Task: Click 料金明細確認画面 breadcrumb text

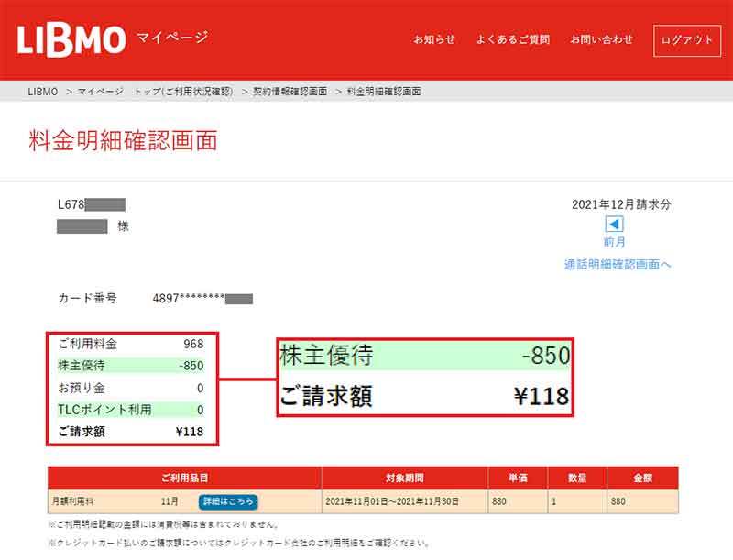Action: [384, 91]
